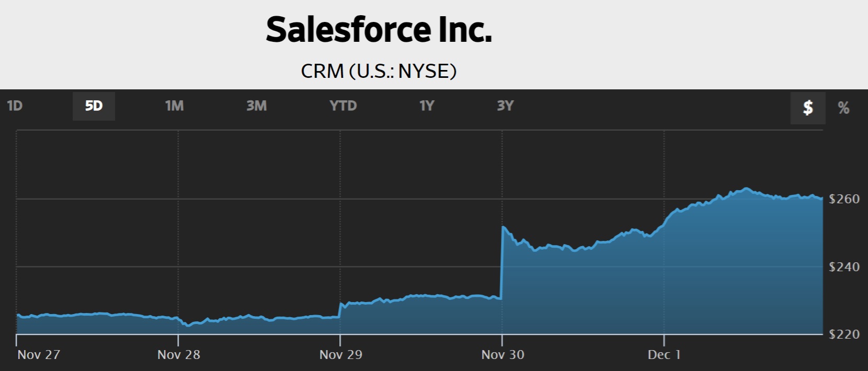Select the 5D range tab

click(94, 106)
